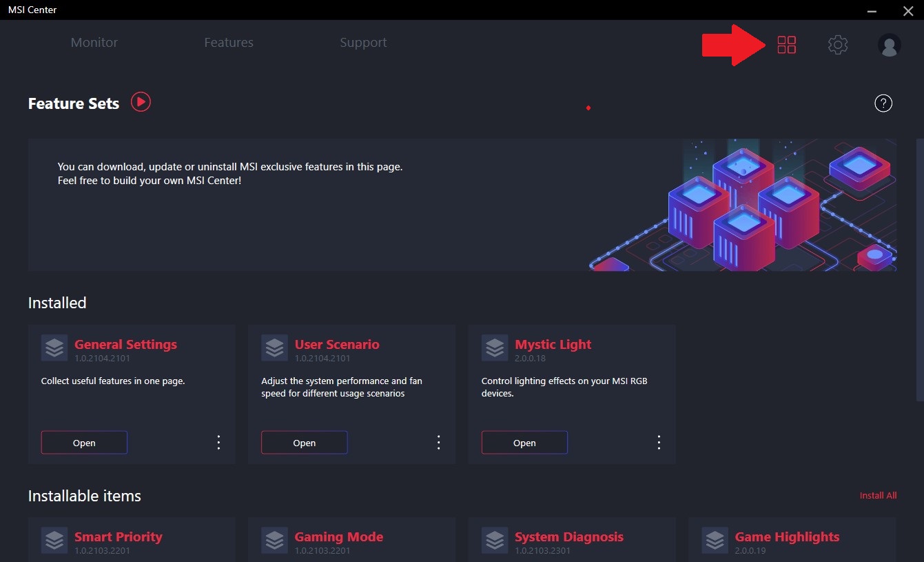Viewport: 924px width, 562px height.
Task: Click the Installed section heading
Action: pyautogui.click(x=57, y=303)
